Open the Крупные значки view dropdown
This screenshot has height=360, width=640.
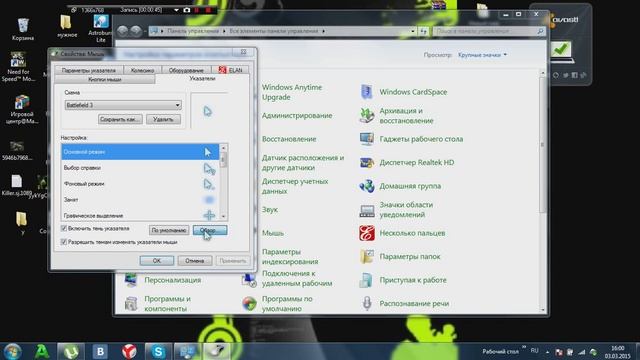pyautogui.click(x=482, y=55)
